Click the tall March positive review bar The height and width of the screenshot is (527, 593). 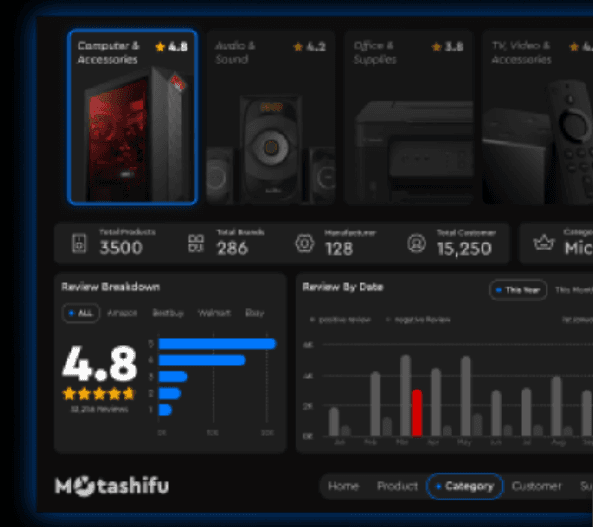(x=405, y=395)
